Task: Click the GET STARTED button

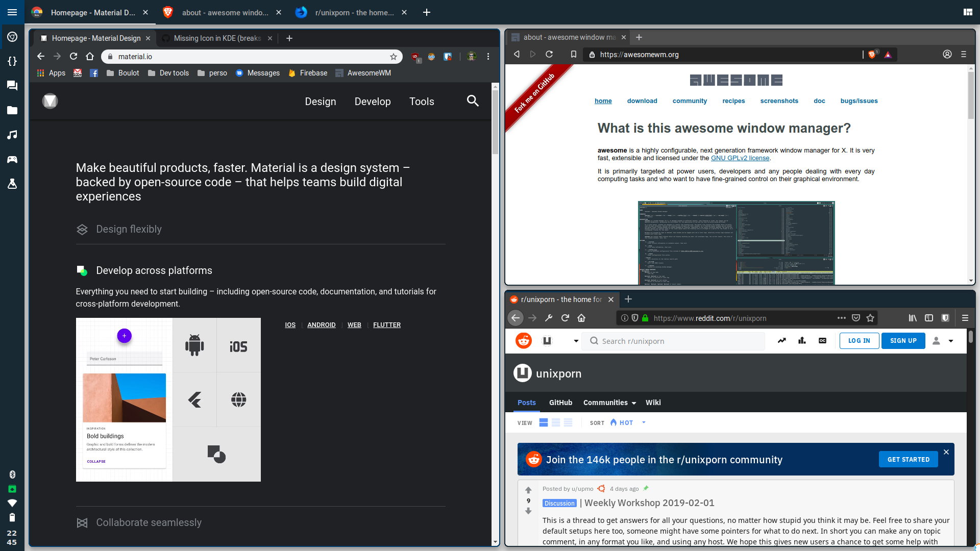Action: [x=908, y=459]
